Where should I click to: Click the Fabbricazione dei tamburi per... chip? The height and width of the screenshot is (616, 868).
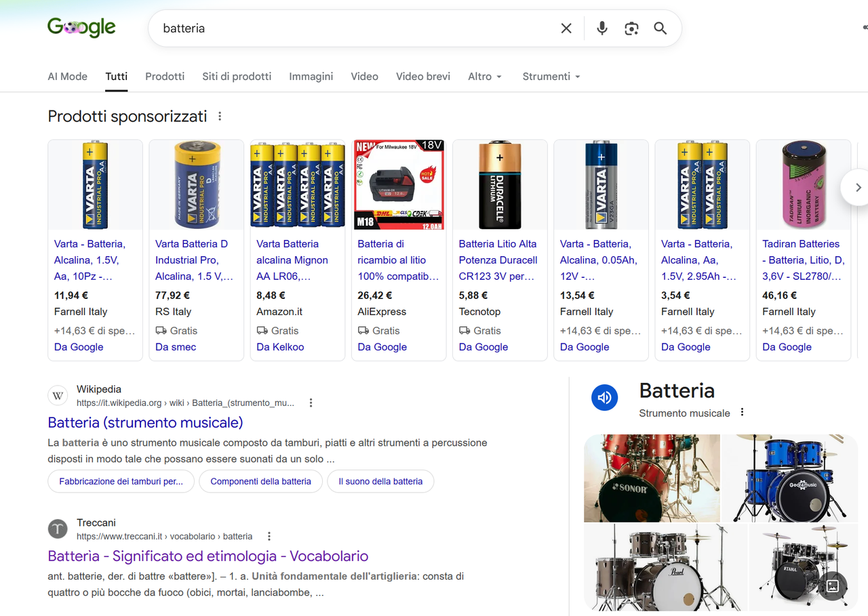(121, 481)
